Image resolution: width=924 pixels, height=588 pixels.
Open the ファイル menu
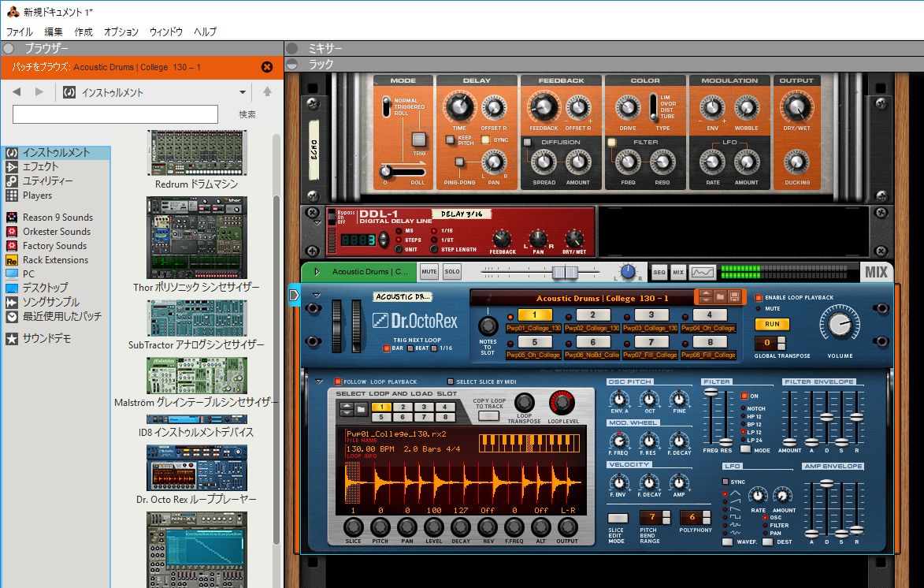point(20,32)
